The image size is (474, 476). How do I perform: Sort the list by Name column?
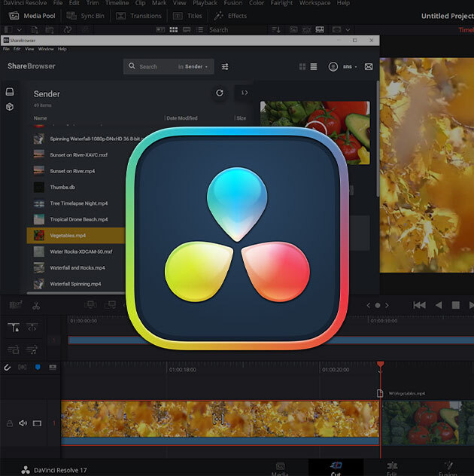41,118
